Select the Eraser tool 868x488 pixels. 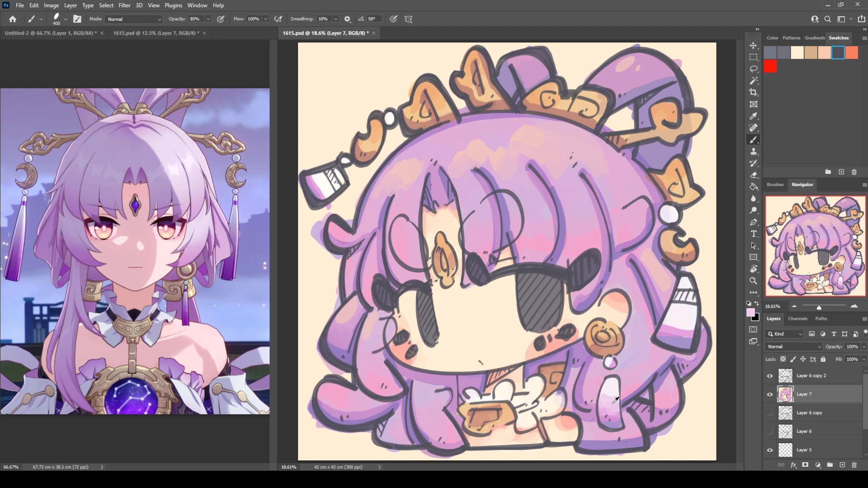(x=754, y=175)
